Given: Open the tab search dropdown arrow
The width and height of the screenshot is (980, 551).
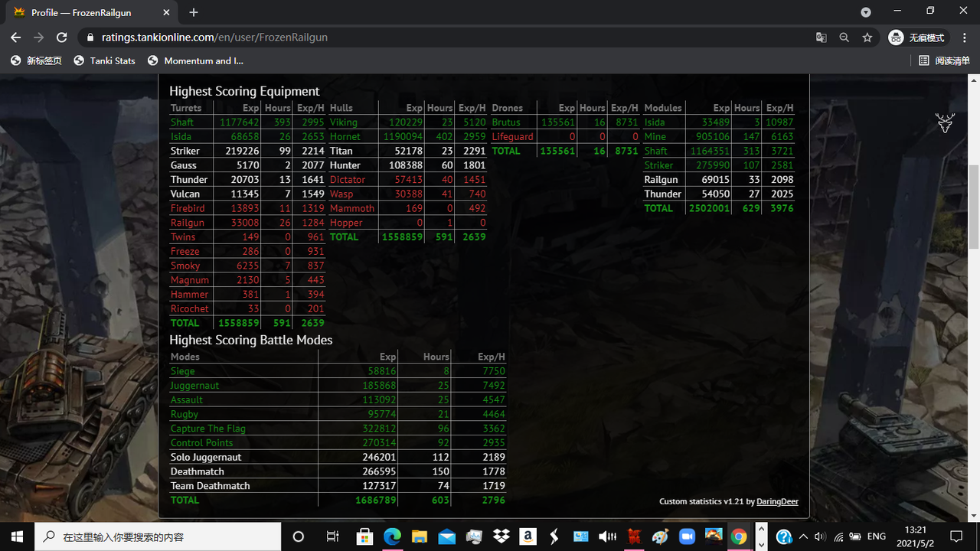Looking at the screenshot, I should [x=866, y=12].
